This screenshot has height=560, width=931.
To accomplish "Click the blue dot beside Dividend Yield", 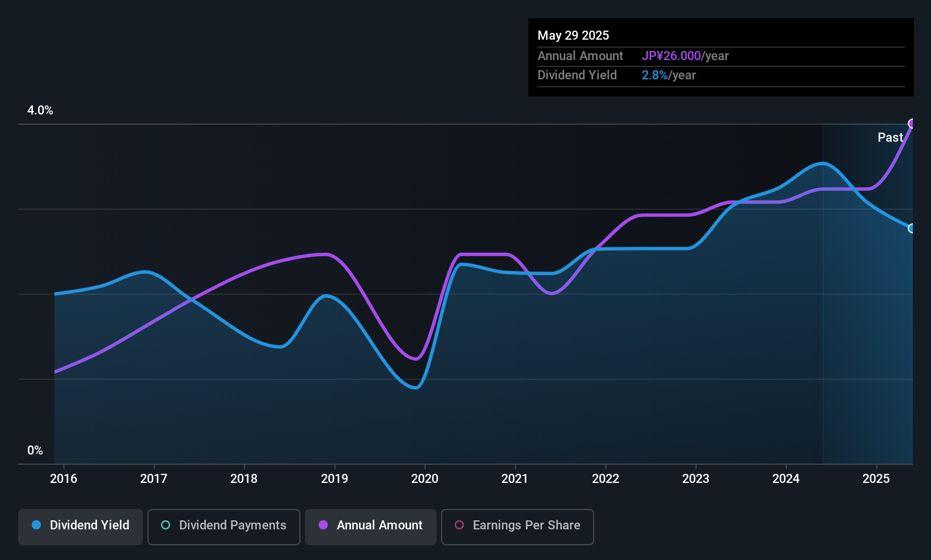I will 36,525.
